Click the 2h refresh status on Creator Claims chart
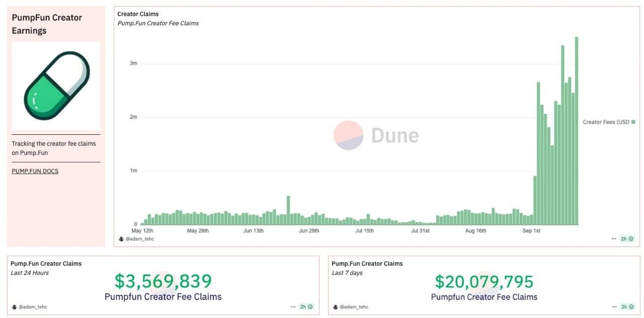 627,238
